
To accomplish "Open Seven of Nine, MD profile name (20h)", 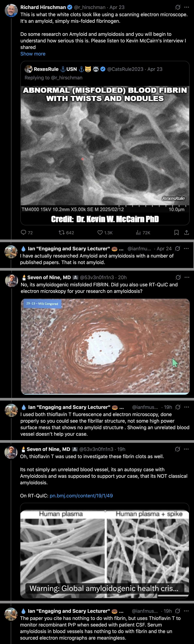I will tap(49, 277).
